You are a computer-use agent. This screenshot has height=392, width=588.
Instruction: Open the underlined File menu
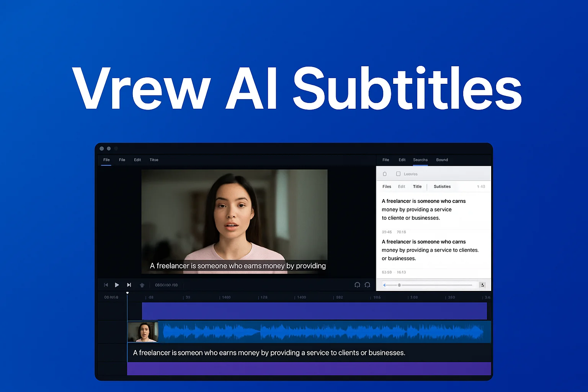[x=106, y=160]
